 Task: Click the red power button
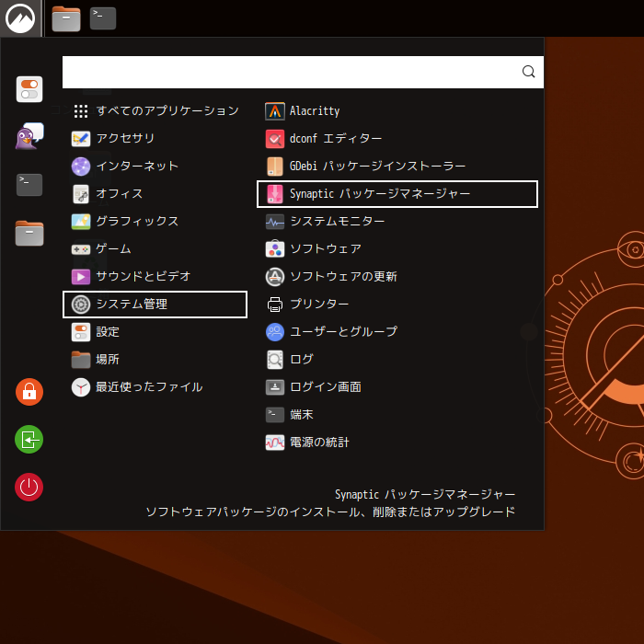[x=29, y=487]
